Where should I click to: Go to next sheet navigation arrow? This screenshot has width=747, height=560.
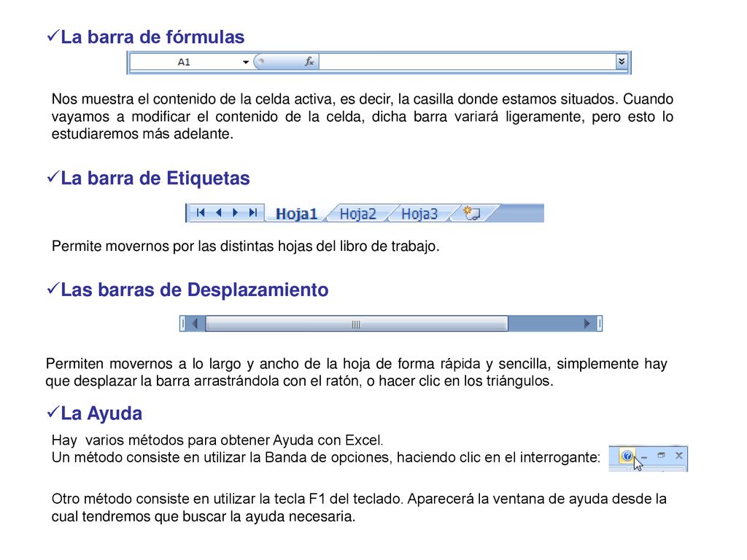click(x=236, y=212)
